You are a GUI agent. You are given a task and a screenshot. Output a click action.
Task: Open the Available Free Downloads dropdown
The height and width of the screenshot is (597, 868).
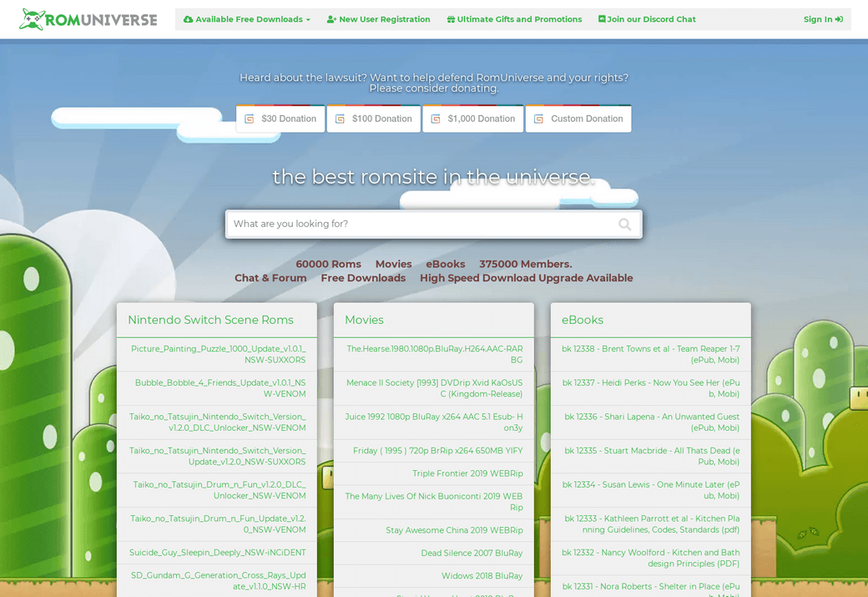[x=247, y=19]
